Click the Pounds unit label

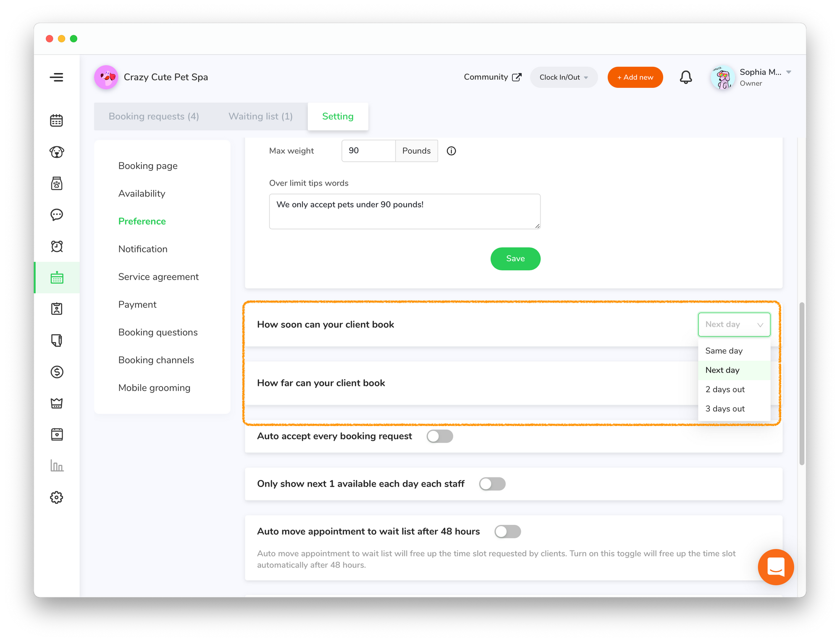tap(416, 151)
